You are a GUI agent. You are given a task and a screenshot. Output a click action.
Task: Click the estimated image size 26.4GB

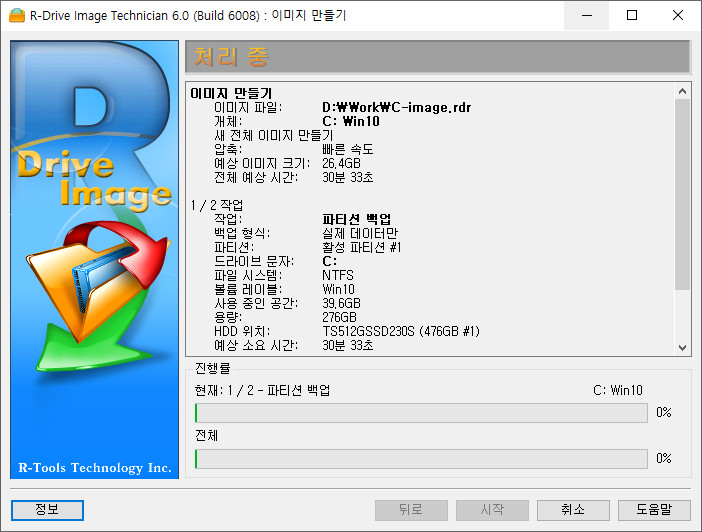click(341, 163)
